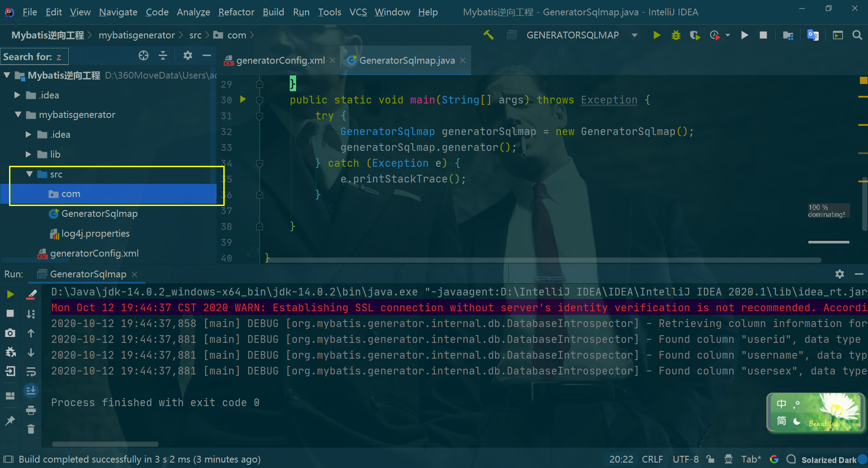Viewport: 868px width, 468px height.
Task: Collapse the Mybatis逆向工程 root node
Action: click(7, 75)
